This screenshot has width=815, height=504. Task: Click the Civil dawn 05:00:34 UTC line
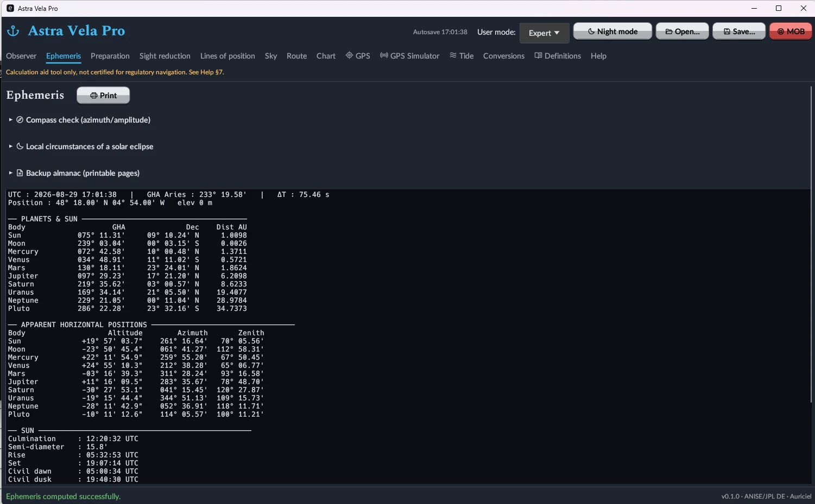click(73, 471)
